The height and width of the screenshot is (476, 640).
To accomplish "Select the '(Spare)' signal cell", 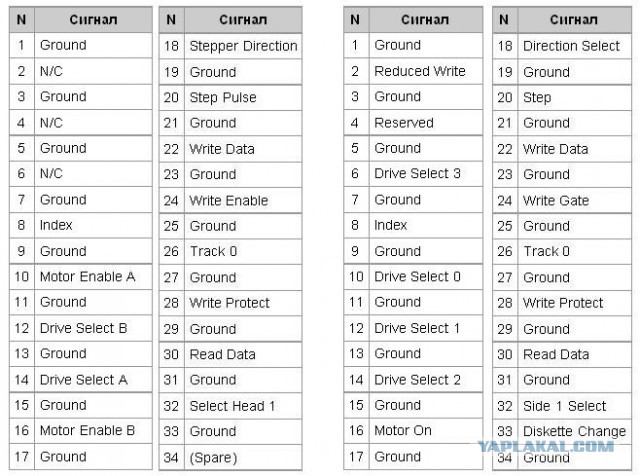I will [x=213, y=457].
